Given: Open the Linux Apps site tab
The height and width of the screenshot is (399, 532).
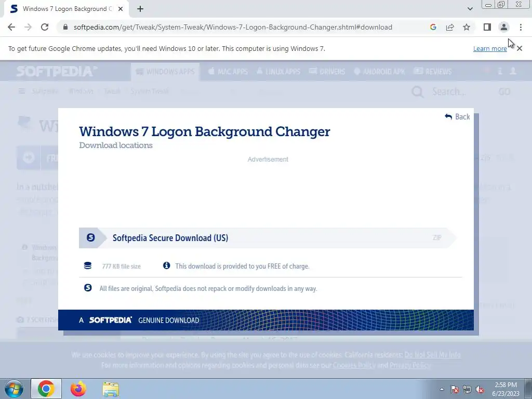Looking at the screenshot, I should tap(278, 72).
